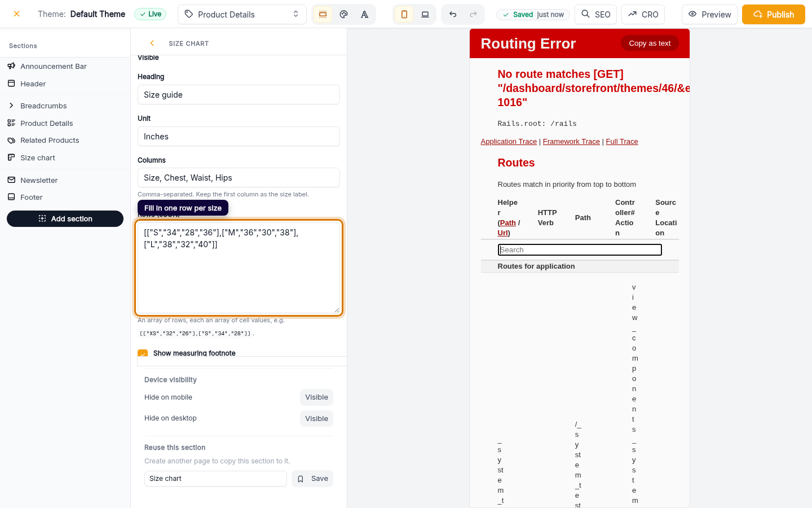
Task: Select the sections layout toolbar icon
Action: tap(323, 14)
